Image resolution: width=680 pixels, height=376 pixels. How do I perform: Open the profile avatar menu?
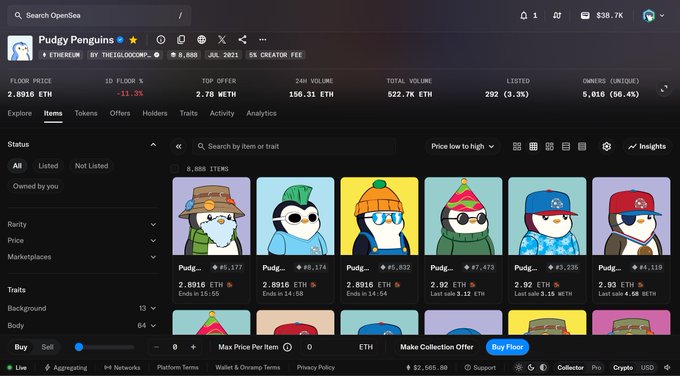pyautogui.click(x=653, y=16)
